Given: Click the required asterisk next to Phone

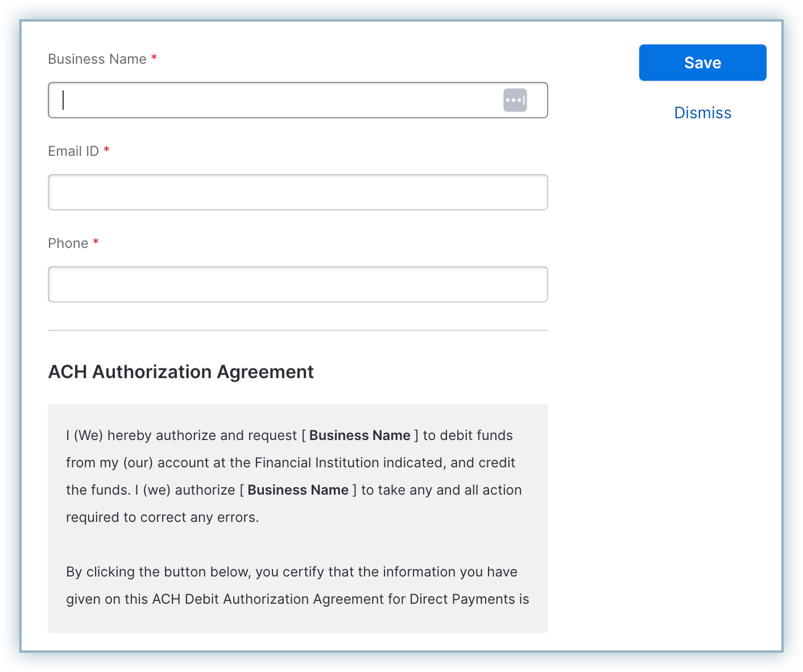Looking at the screenshot, I should click(x=96, y=243).
